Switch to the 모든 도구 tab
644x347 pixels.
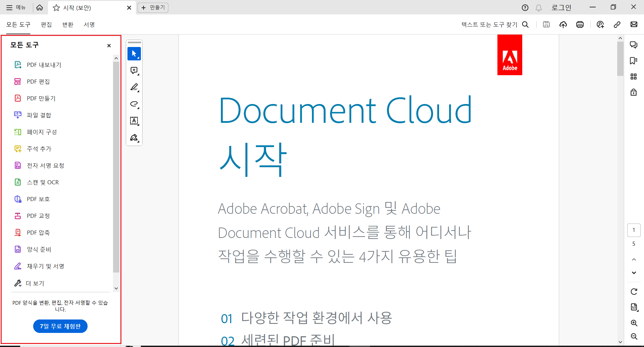point(18,24)
